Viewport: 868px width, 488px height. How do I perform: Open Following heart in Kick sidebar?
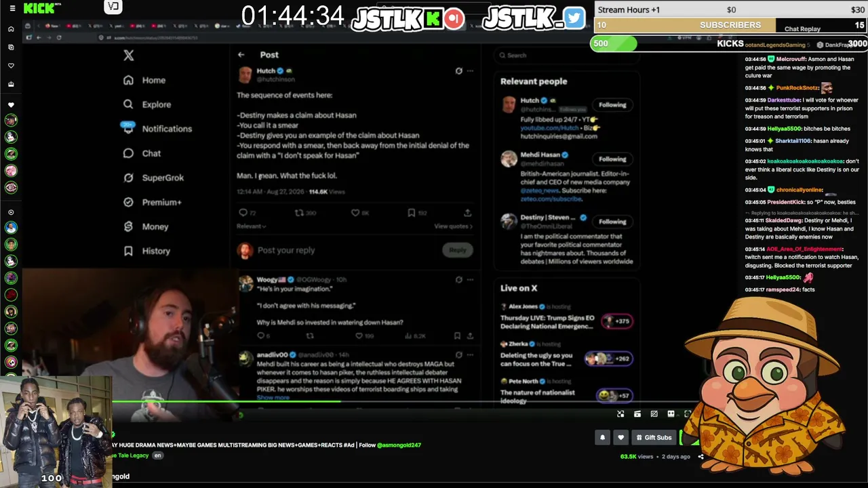(x=11, y=66)
